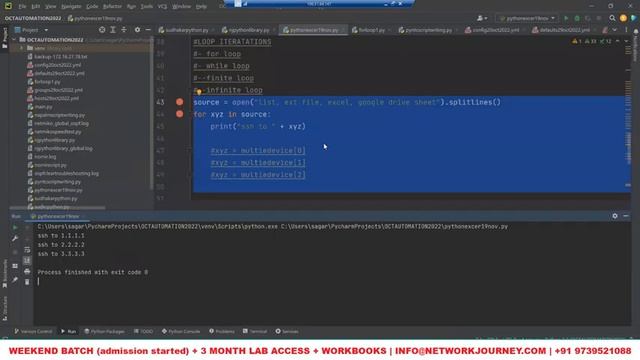Viewport: 640px width, 360px height.
Task: Toggle Scroll to End in Run console
Action: 27,260
